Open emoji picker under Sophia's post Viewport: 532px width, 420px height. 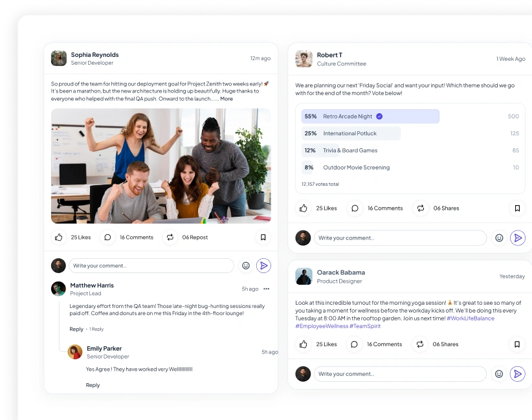246,265
